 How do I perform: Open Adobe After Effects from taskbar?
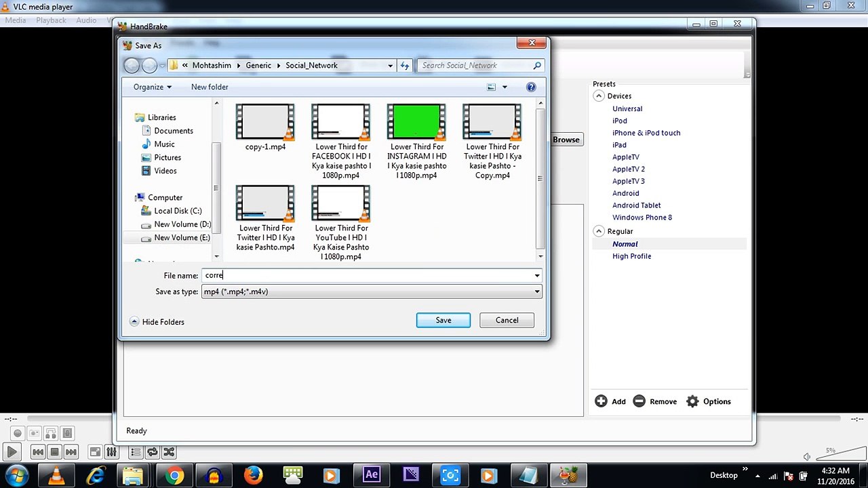click(372, 474)
